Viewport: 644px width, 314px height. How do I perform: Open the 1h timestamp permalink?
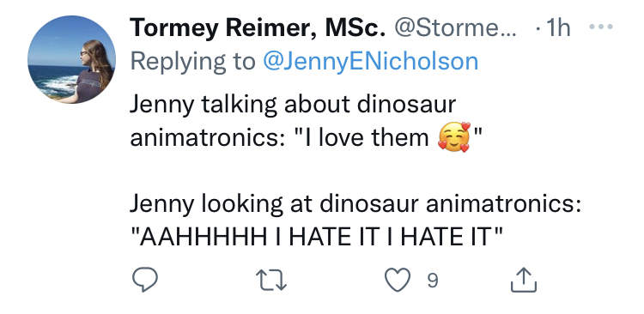tap(557, 28)
